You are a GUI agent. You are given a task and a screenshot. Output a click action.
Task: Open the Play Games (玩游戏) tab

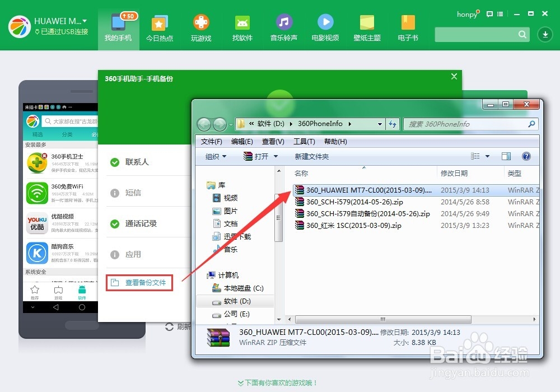(x=200, y=28)
